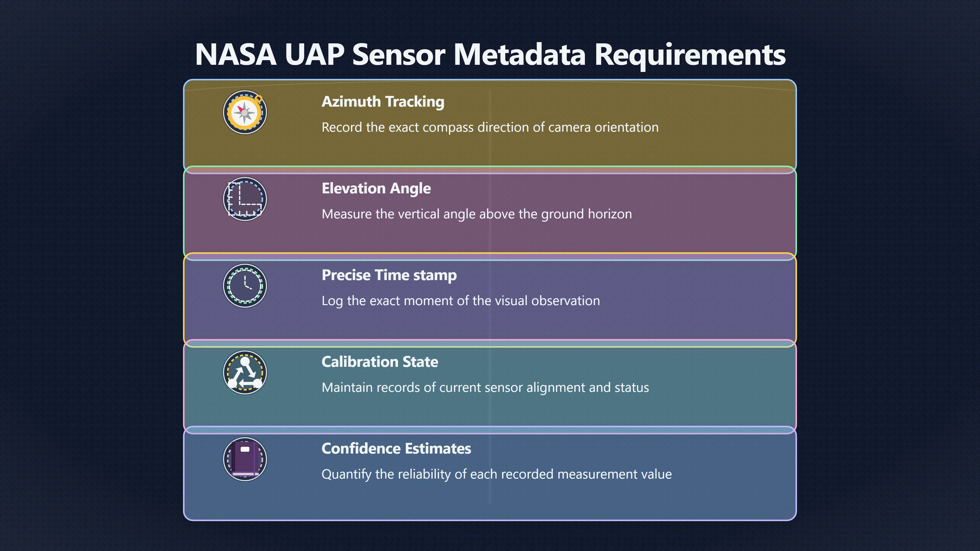Click the reliability of measurement value text
Viewport: 980px width, 551px height.
[496, 474]
